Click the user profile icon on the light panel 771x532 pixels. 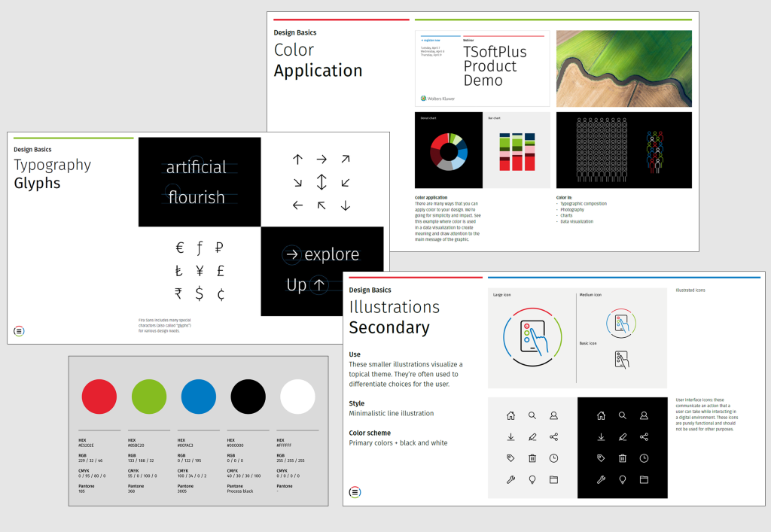pos(554,415)
